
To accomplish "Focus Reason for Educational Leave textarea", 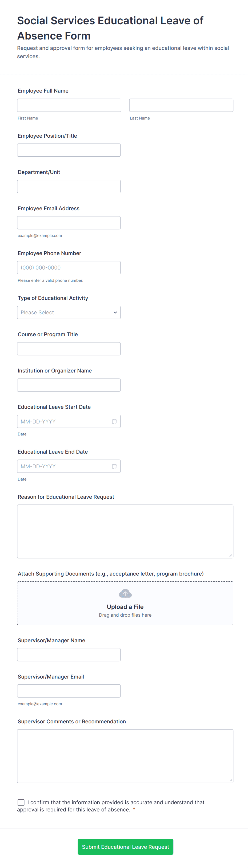I will coord(125,531).
